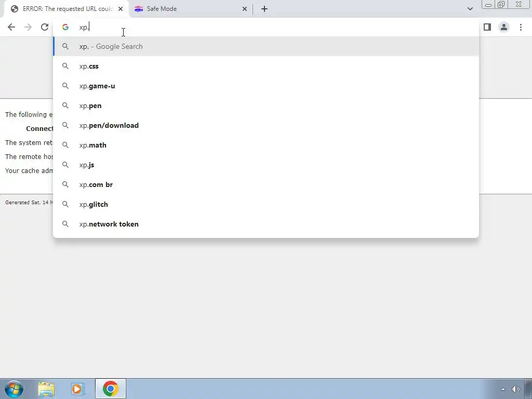Click the globe favicon on ERROR tab

[x=14, y=9]
